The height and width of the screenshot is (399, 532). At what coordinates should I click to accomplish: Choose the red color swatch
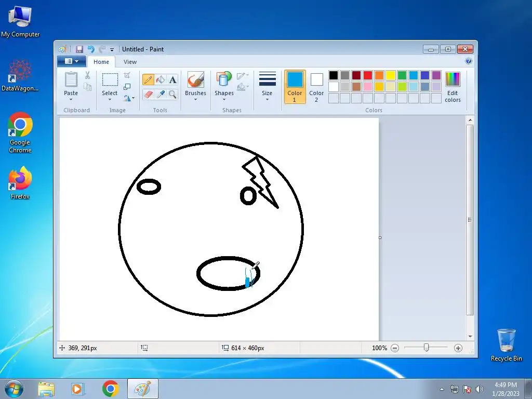[x=368, y=75]
